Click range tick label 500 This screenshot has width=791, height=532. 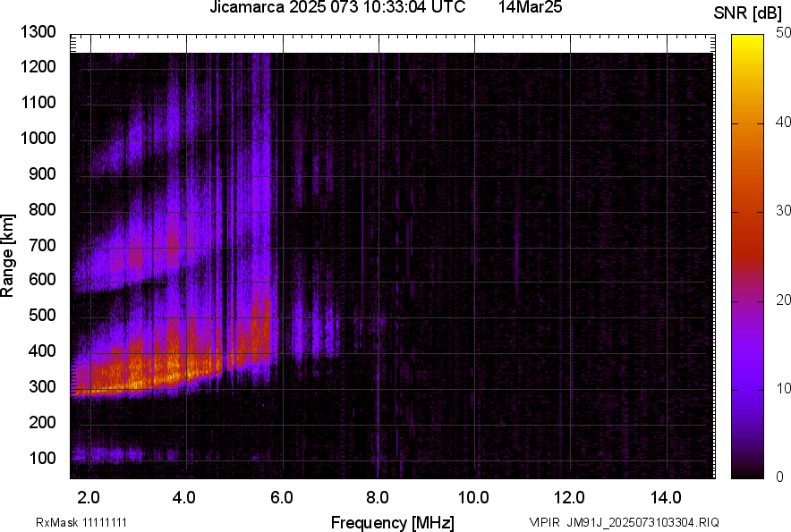[42, 315]
